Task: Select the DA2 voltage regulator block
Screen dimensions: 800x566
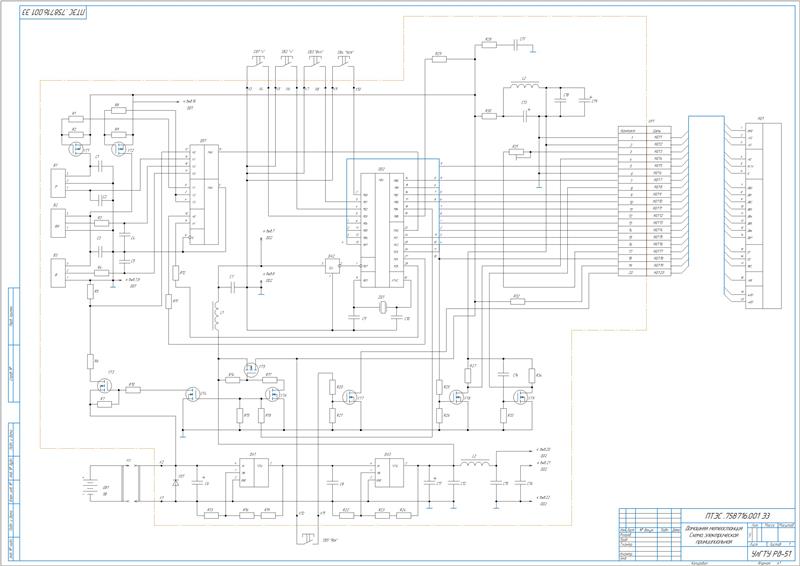Action: 389,473
